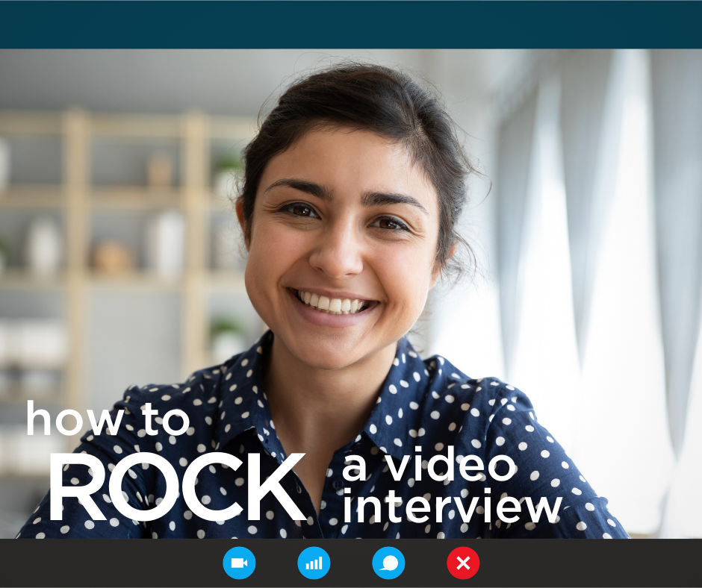The image size is (702, 588).
Task: Open the chat speech bubble icon
Action: tap(388, 563)
